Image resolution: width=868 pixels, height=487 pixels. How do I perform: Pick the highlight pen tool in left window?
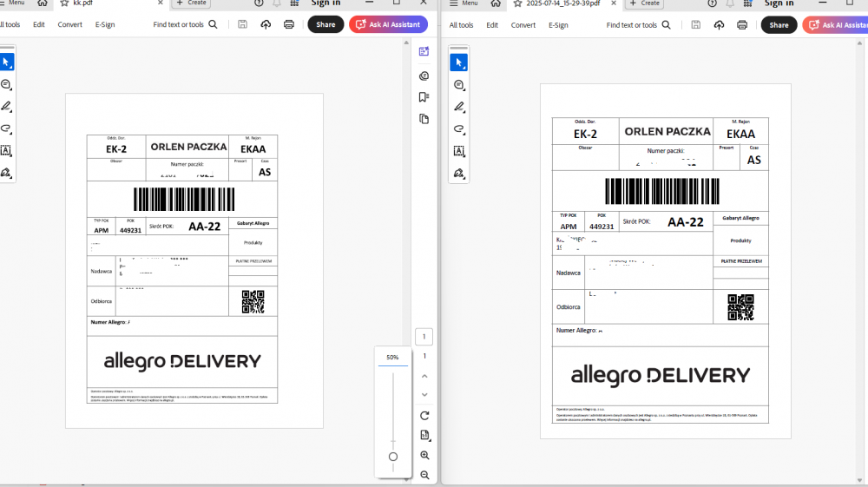tap(6, 106)
